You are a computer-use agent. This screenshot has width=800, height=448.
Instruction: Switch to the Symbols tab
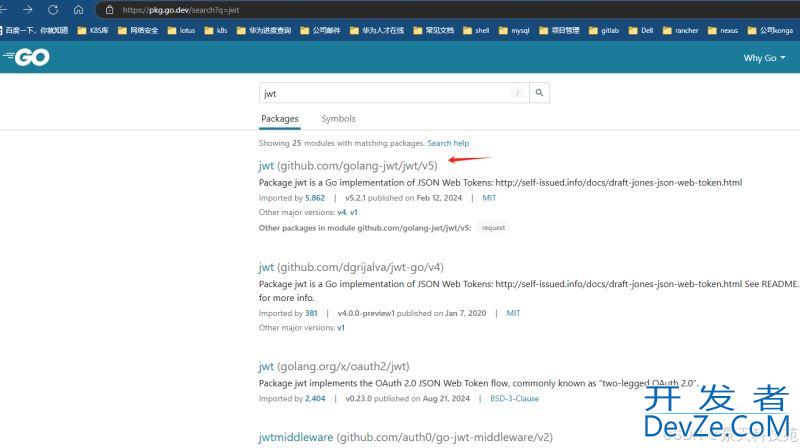tap(338, 118)
